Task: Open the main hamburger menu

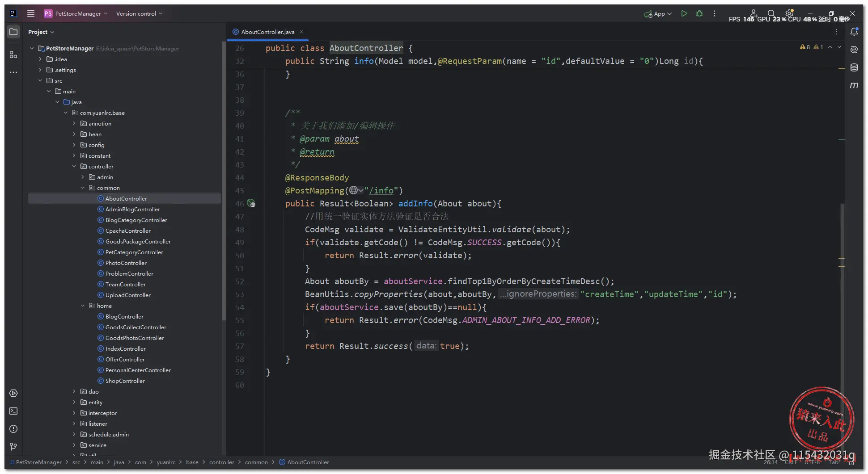Action: (31, 13)
